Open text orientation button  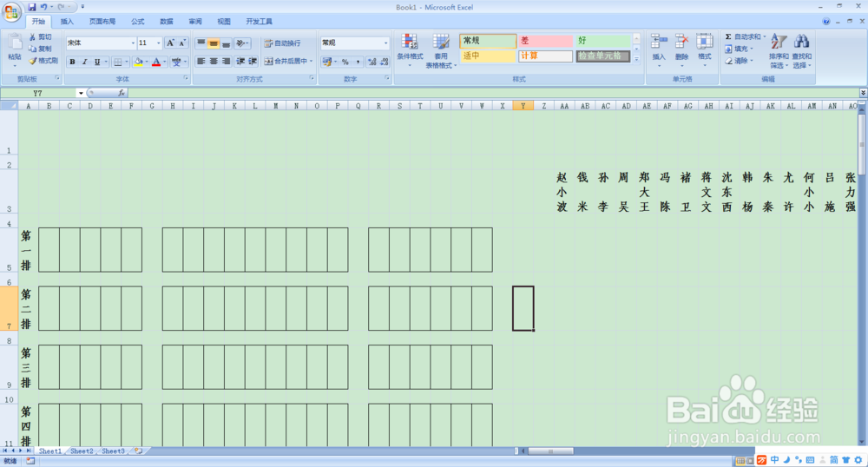[240, 43]
